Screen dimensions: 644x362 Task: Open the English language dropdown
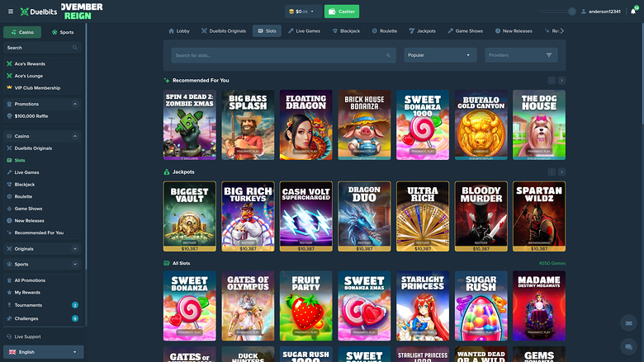point(44,352)
